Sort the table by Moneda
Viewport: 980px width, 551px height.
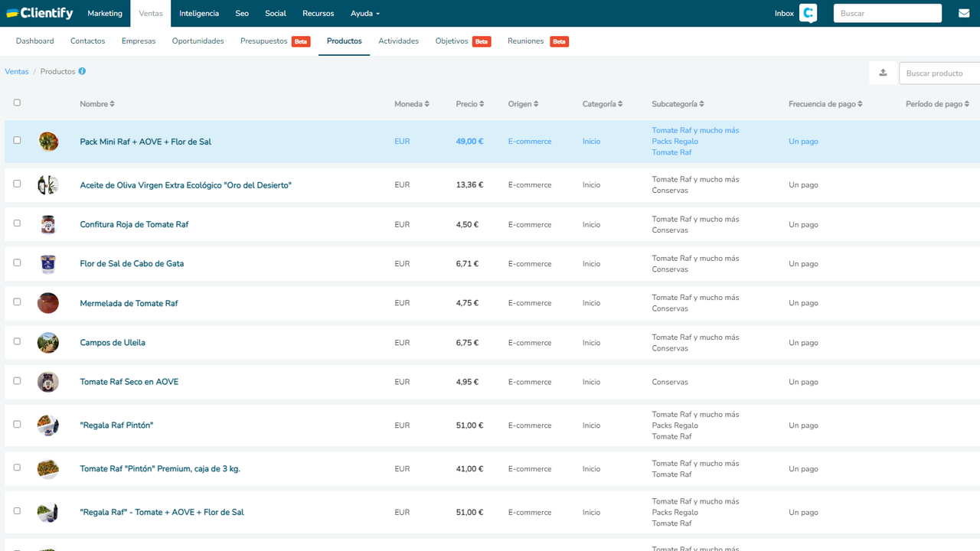412,104
